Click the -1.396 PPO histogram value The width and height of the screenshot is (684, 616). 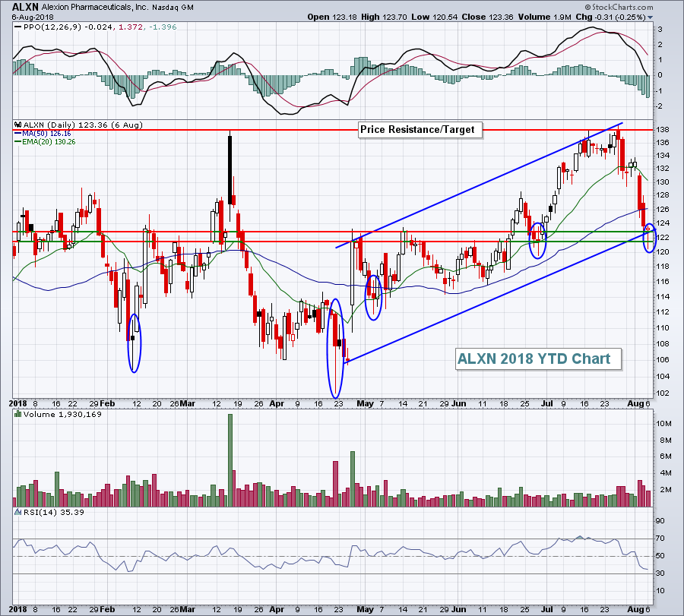(163, 27)
